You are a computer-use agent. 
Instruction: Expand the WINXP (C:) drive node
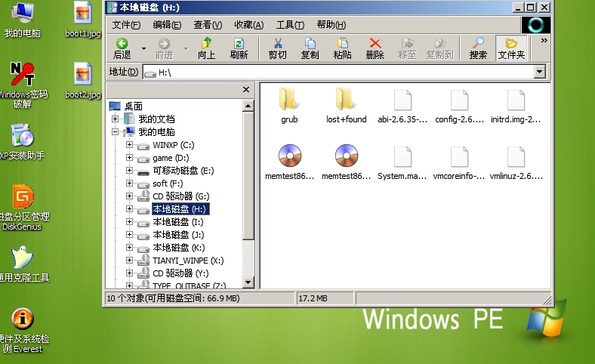129,144
